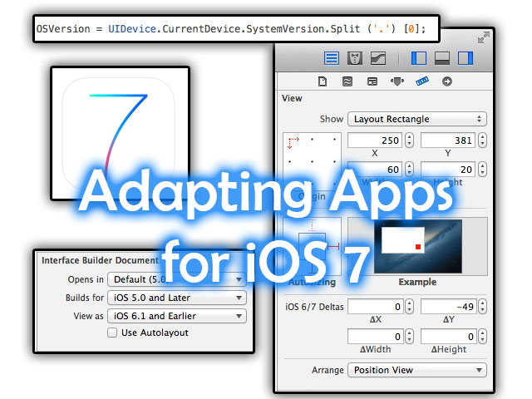Open the Connections inspector arrow icon

[x=447, y=81]
